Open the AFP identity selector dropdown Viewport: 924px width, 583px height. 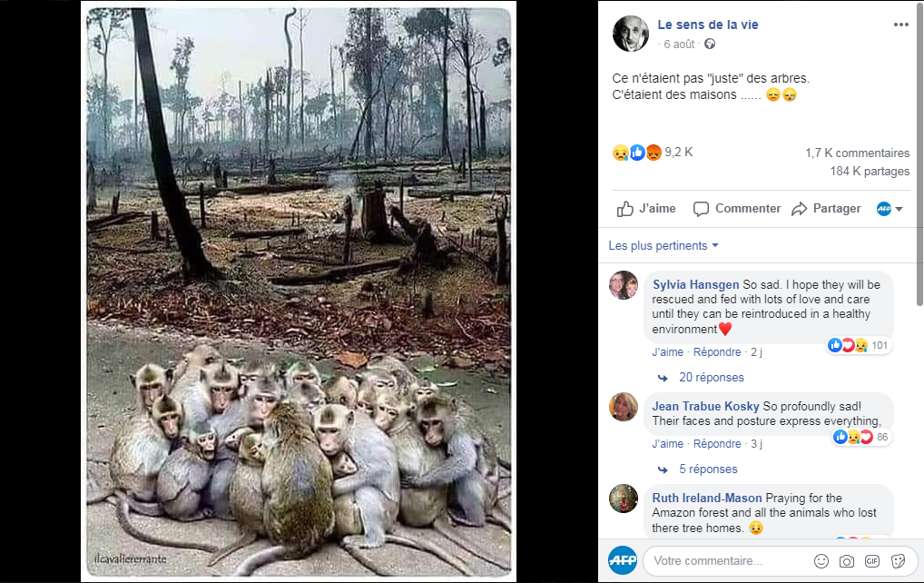(x=890, y=209)
